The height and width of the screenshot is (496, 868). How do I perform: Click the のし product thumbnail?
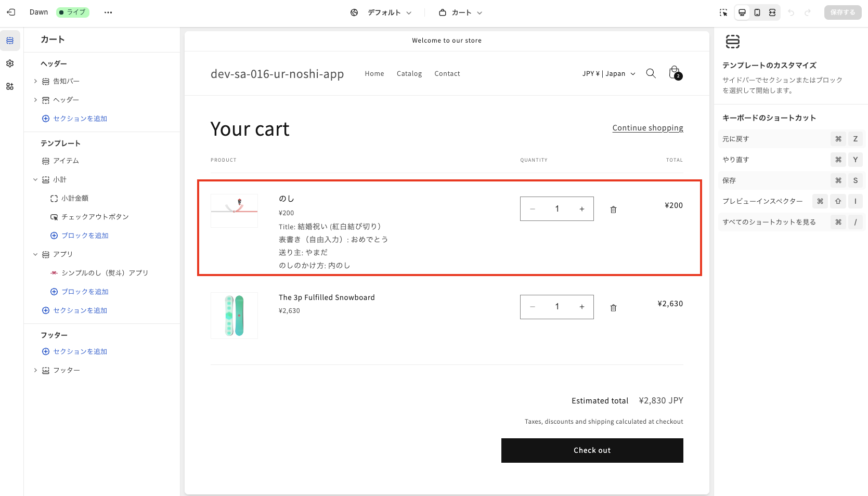(234, 211)
